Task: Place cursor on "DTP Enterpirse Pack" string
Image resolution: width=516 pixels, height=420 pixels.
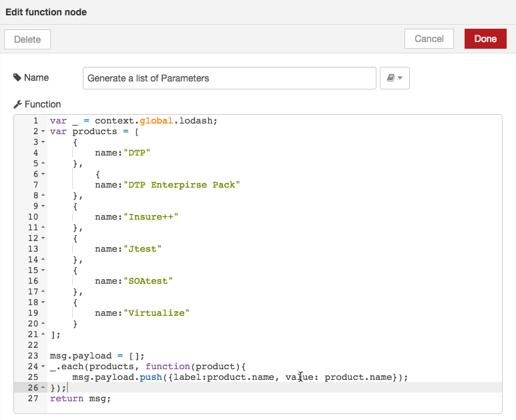Action: (182, 185)
